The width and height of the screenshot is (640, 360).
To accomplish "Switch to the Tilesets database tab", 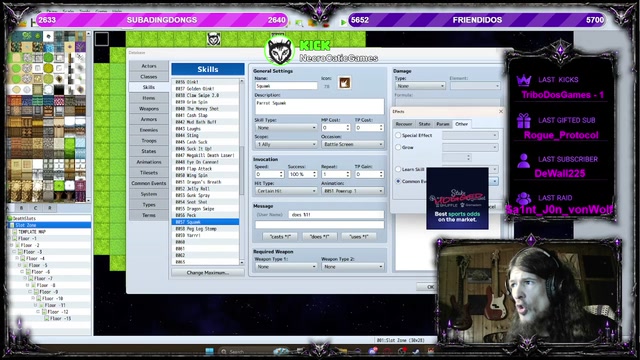I will [x=149, y=173].
